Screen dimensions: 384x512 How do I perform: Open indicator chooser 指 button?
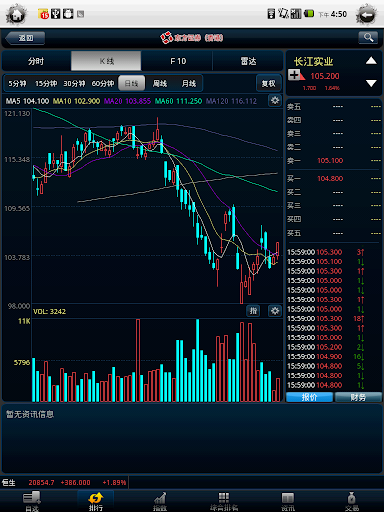[x=253, y=311]
